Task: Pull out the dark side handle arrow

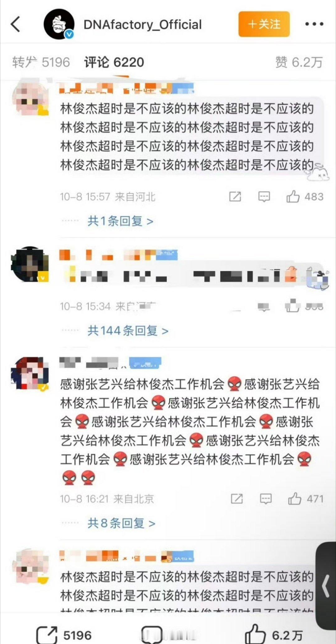Action: (326, 586)
